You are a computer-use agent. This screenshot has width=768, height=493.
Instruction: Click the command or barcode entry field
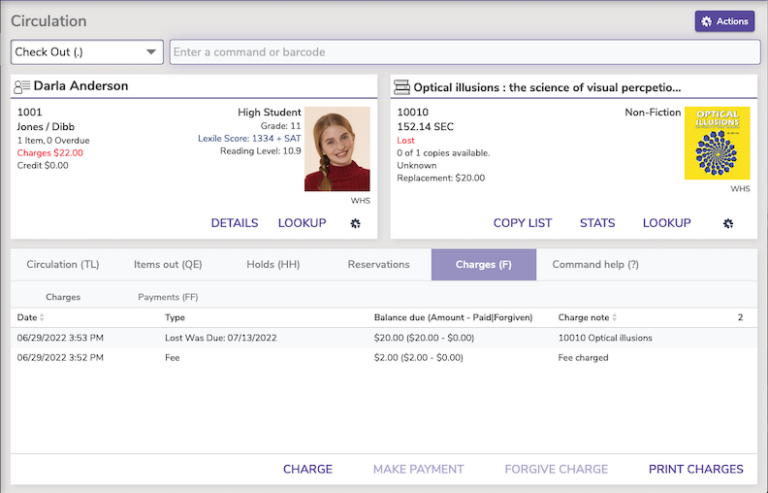pyautogui.click(x=465, y=52)
